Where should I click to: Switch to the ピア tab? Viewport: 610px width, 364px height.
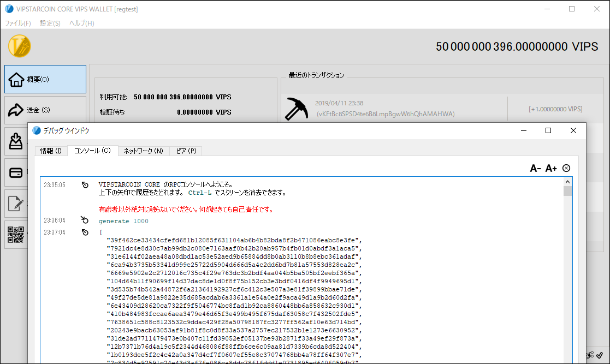tap(186, 151)
